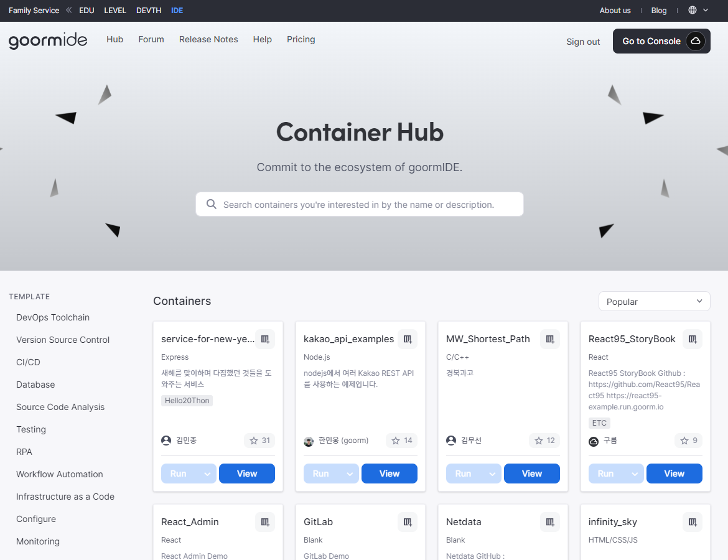
Task: Select Database template category
Action: click(x=35, y=385)
